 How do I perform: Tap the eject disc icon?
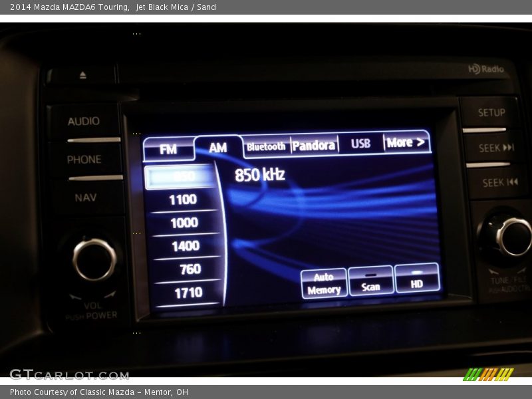pyautogui.click(x=82, y=75)
